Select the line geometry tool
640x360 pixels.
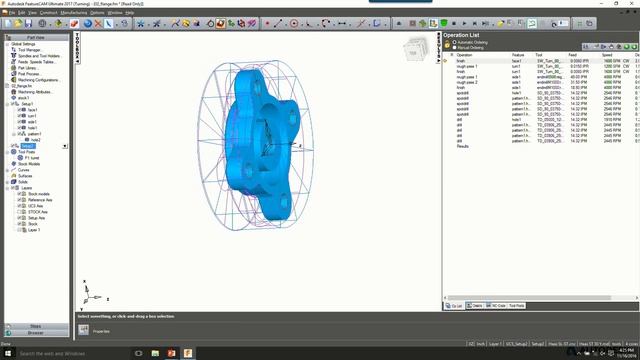point(278,24)
